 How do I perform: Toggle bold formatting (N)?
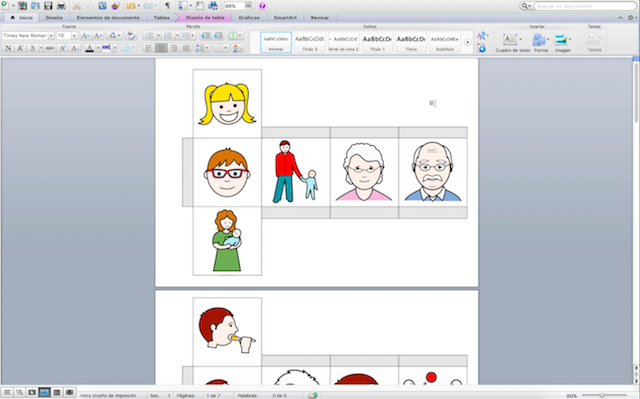[x=8, y=48]
